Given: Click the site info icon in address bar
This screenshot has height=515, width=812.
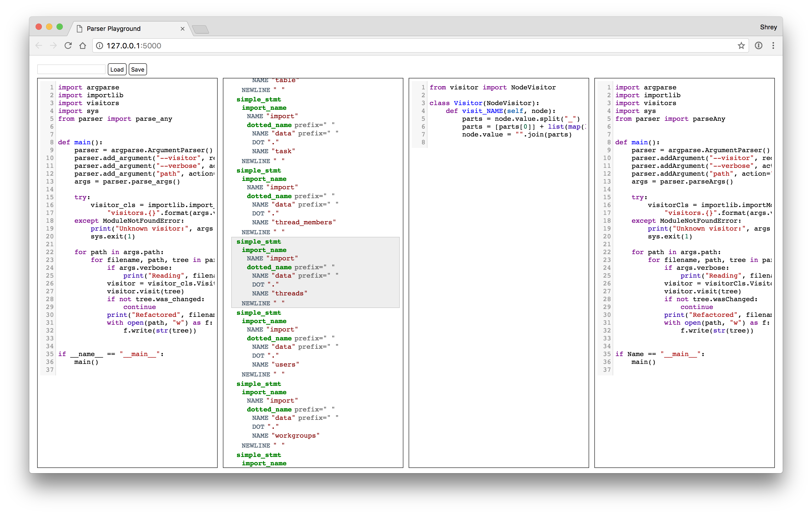Looking at the screenshot, I should [99, 45].
